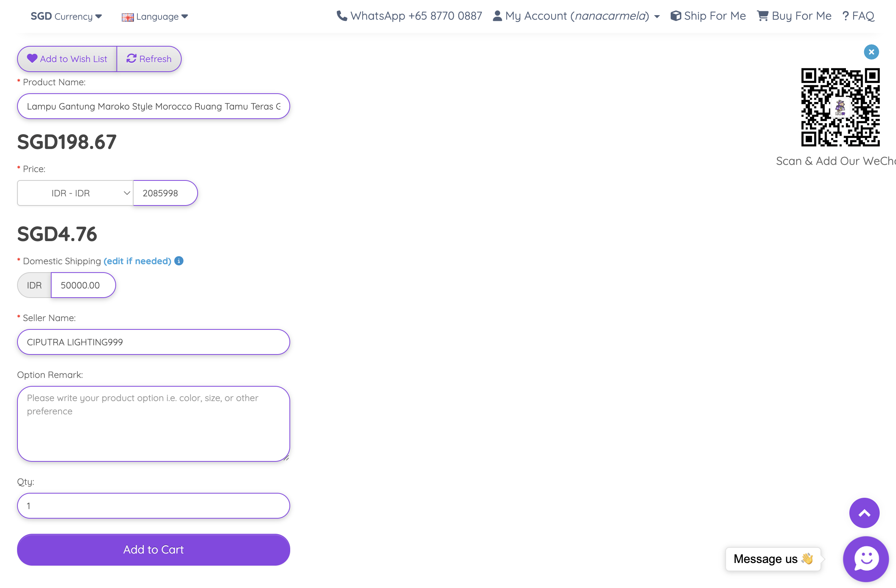Expand the Language dropdown
This screenshot has height=588, width=896.
point(155,16)
